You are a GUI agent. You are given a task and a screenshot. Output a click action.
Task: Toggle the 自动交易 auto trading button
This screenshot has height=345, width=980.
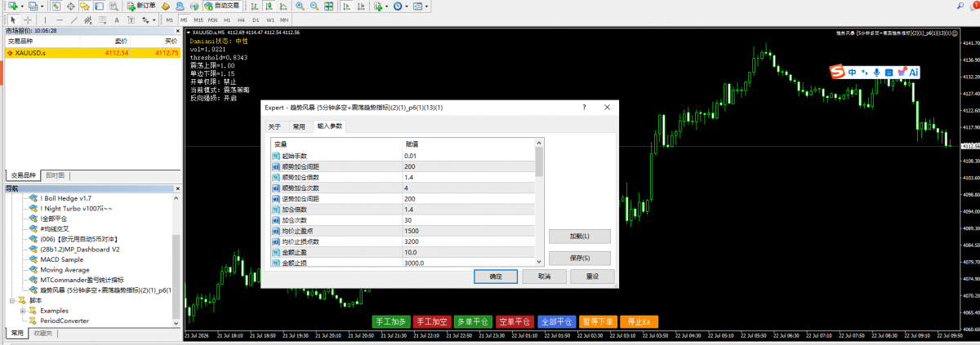coord(222,6)
